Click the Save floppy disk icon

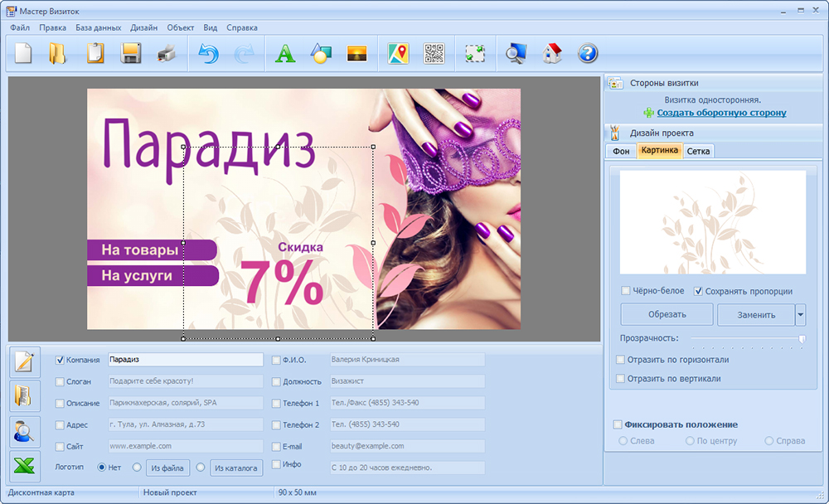coord(130,54)
